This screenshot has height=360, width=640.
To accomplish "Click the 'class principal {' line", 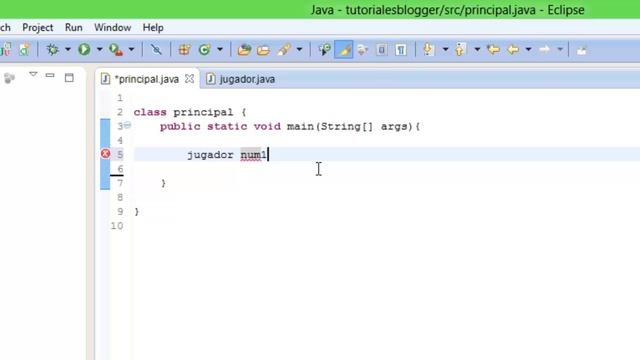I will [190, 112].
